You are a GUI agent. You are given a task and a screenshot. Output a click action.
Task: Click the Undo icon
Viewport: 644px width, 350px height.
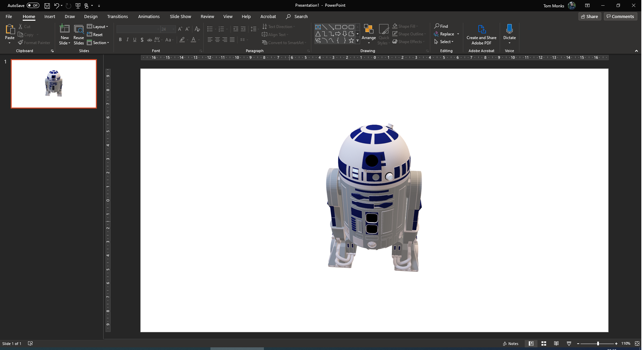[56, 6]
